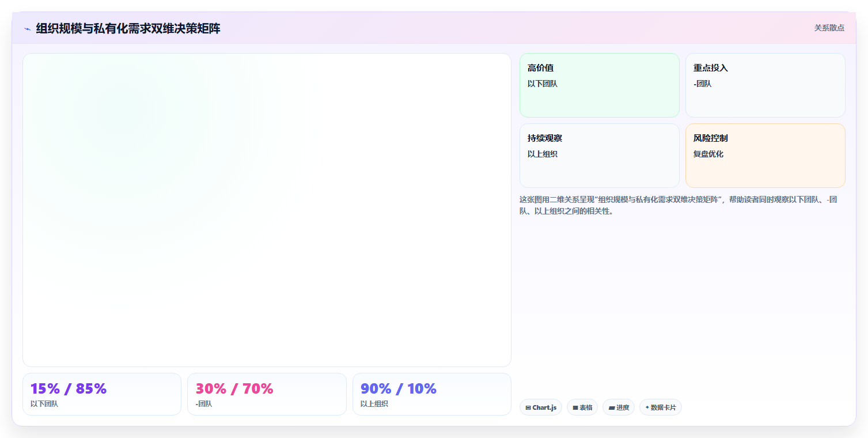Select the 重点投入 quadrant card

[x=765, y=85]
